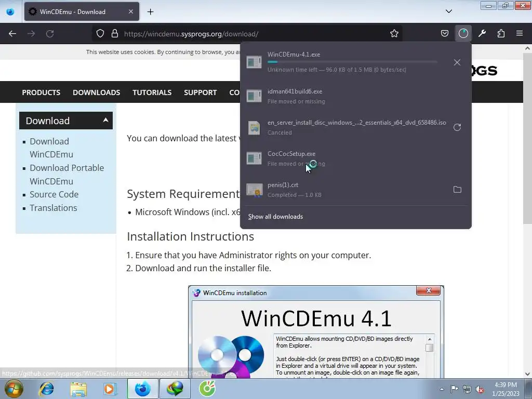The image size is (532, 399).
Task: Click the WinCDEmu installation screenshot image
Action: pos(316,332)
